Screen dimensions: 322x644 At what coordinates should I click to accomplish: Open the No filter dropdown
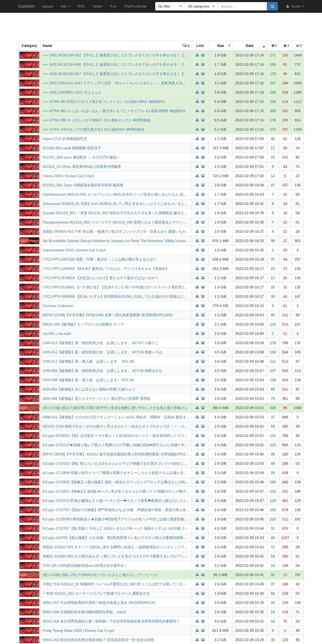click(170, 6)
